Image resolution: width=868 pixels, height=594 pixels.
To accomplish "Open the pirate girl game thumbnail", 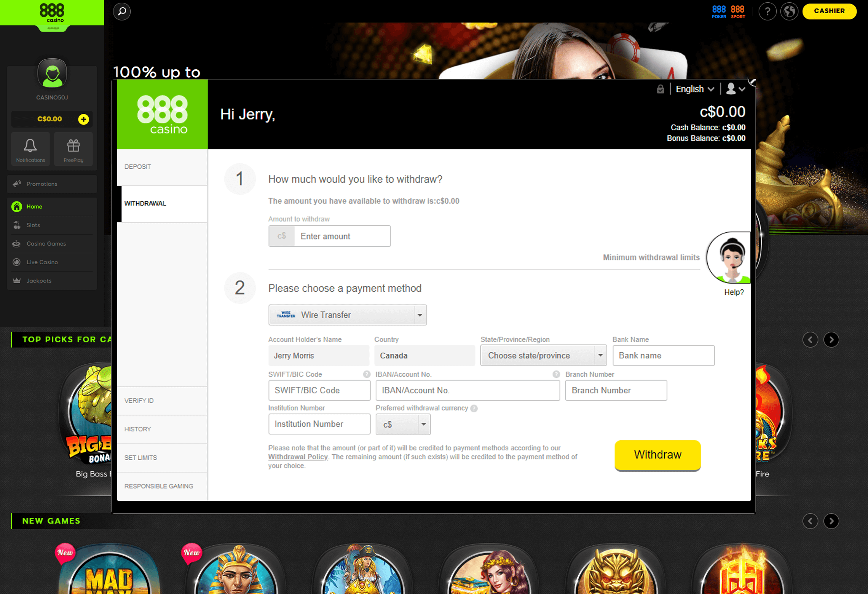I will click(x=362, y=569).
